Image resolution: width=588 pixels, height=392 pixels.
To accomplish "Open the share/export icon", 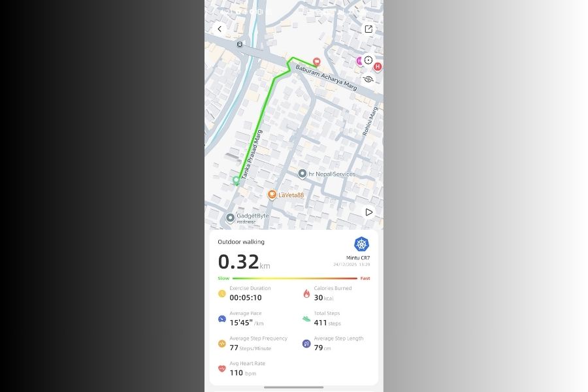I will 368,29.
